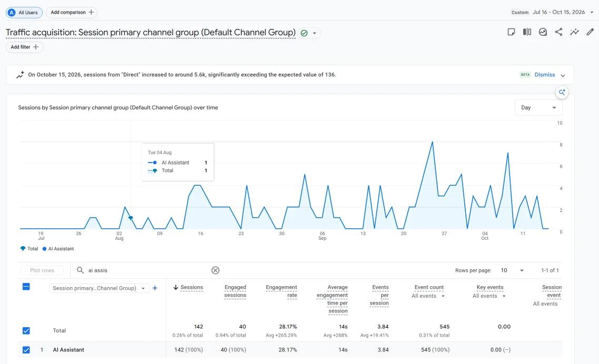
Task: Toggle the header select-all checkbox
Action: pos(26,287)
